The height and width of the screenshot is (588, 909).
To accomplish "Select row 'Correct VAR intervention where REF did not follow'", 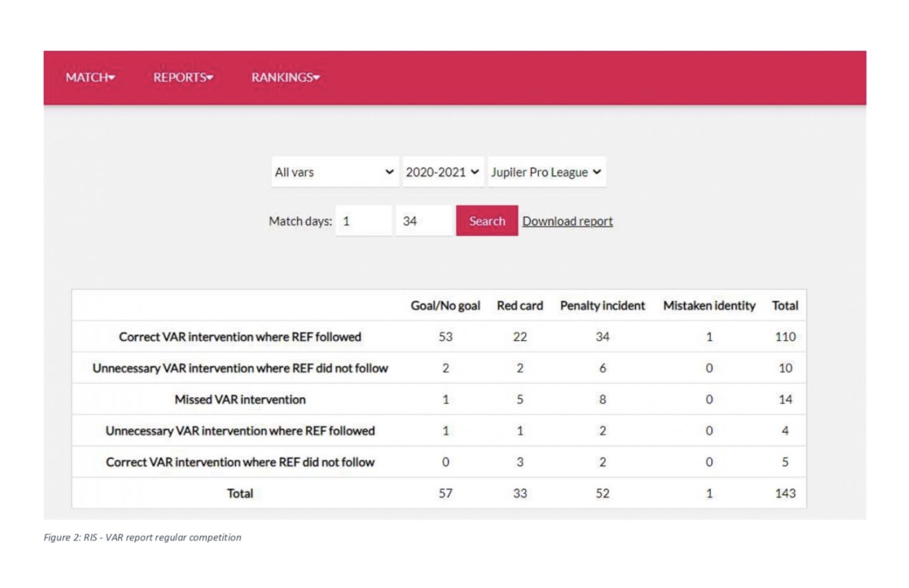I will pos(439,462).
